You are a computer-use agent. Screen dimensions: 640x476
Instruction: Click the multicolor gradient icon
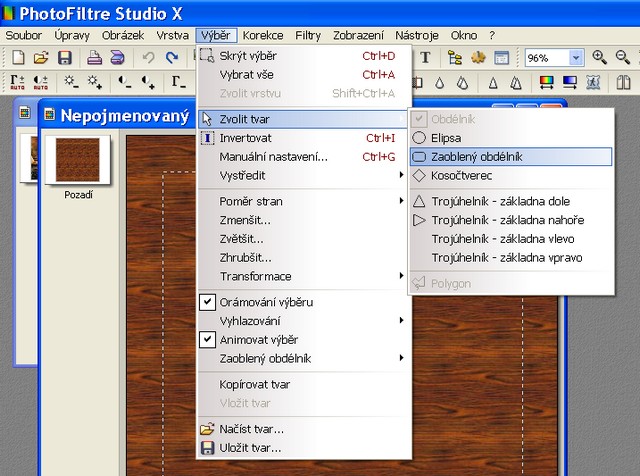click(547, 83)
